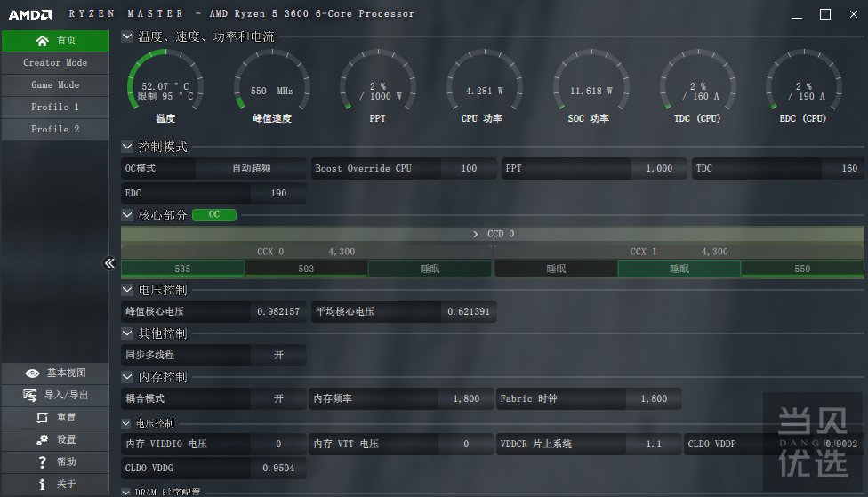Switch to Creator Mode profile

(55, 62)
